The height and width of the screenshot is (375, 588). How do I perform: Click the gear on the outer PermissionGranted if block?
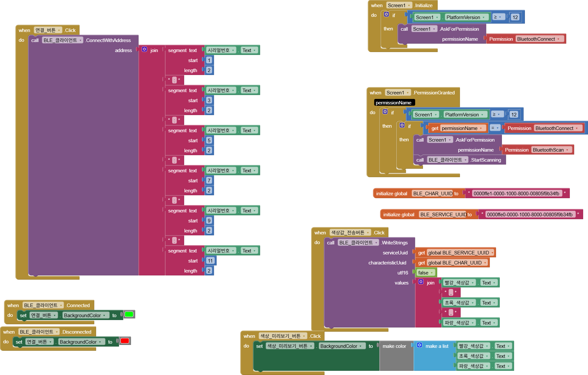[385, 112]
